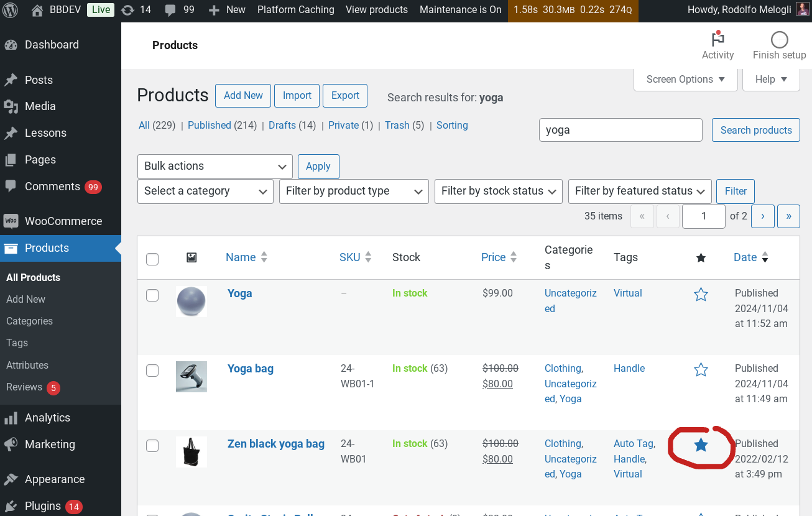Go to next page of results
Image resolution: width=812 pixels, height=516 pixels.
[x=763, y=216]
